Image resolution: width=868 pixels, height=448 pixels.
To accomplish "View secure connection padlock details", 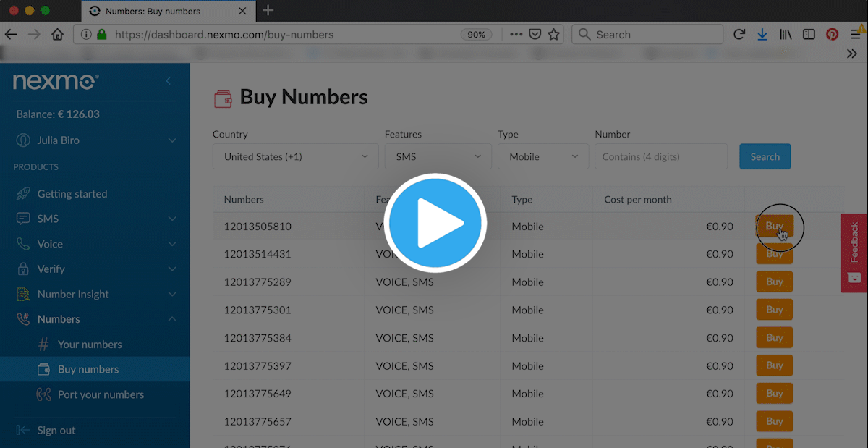I will [x=101, y=34].
